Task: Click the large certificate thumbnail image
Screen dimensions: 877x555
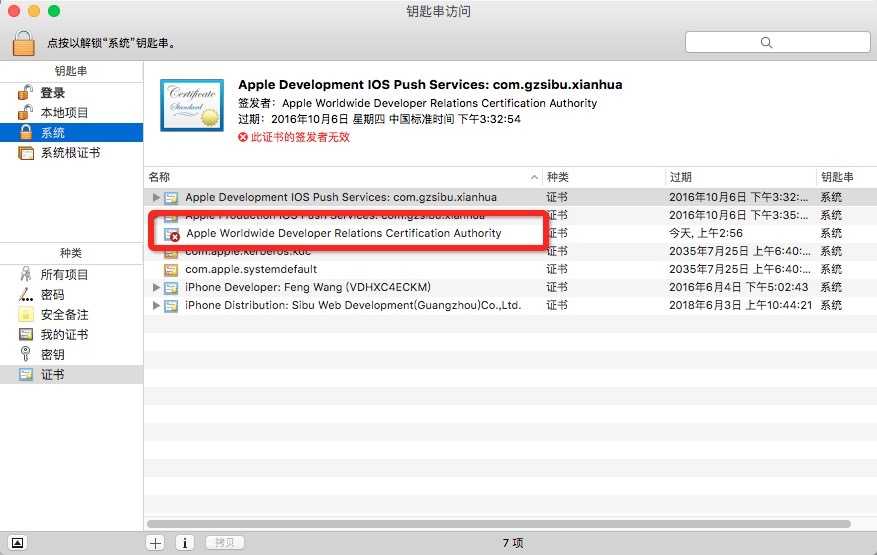Action: pyautogui.click(x=192, y=105)
